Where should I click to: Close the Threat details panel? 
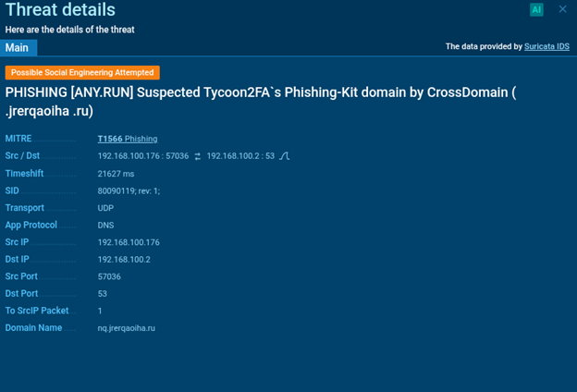click(562, 9)
